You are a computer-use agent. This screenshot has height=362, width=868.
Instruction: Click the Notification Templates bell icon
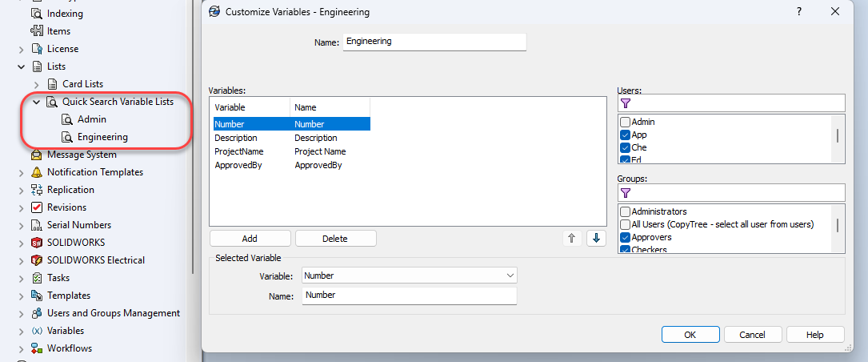coord(36,172)
